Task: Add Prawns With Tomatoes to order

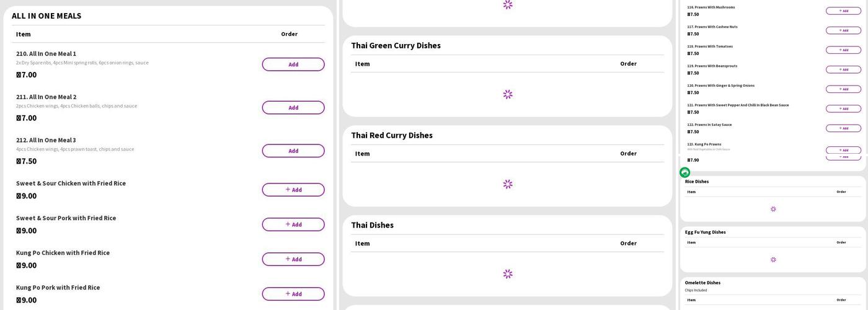Action: (843, 50)
